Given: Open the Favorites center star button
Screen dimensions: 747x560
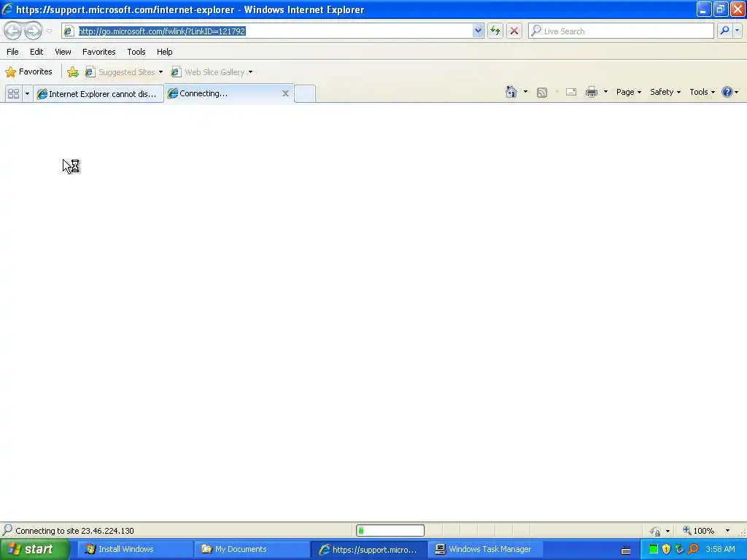Looking at the screenshot, I should pos(28,72).
